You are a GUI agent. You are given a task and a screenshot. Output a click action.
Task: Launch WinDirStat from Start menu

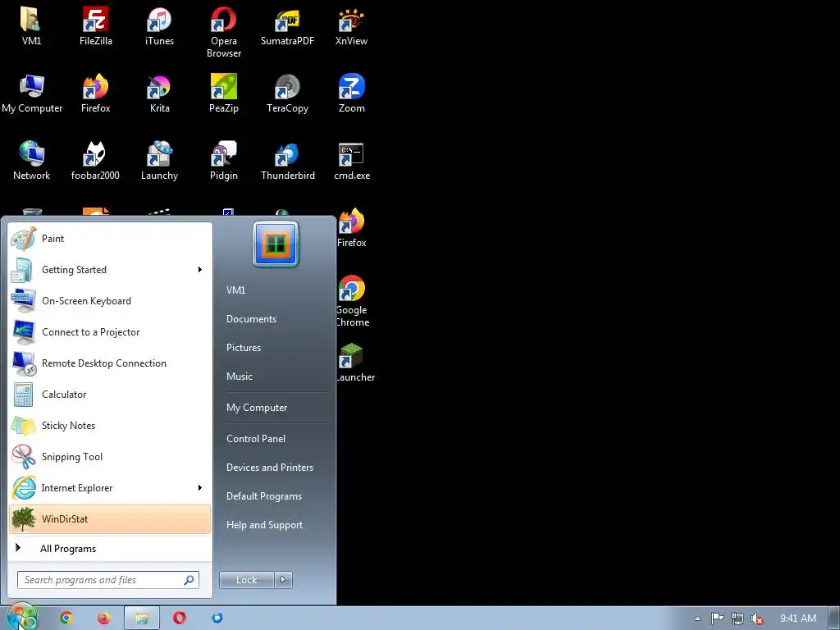pyautogui.click(x=110, y=518)
